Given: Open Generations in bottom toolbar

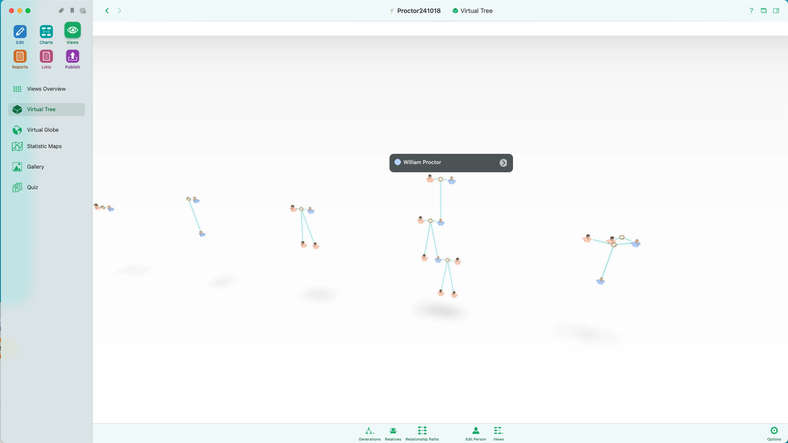Looking at the screenshot, I should click(x=369, y=433).
